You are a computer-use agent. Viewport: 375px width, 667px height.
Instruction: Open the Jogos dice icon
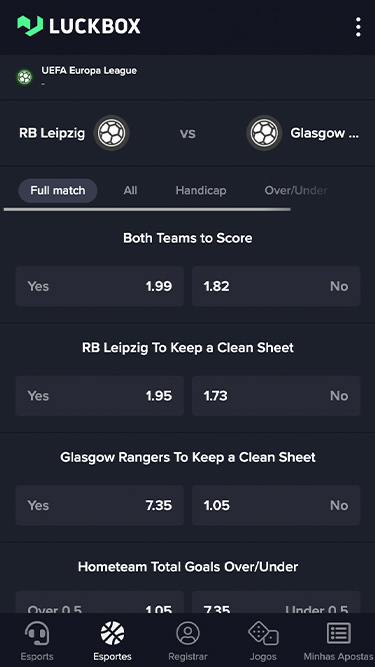pyautogui.click(x=263, y=633)
